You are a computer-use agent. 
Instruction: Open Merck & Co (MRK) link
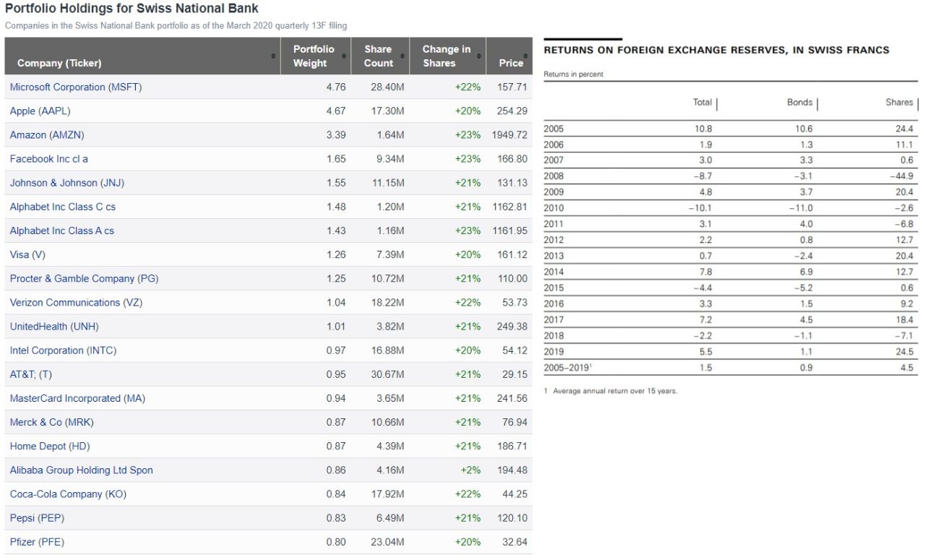click(51, 422)
